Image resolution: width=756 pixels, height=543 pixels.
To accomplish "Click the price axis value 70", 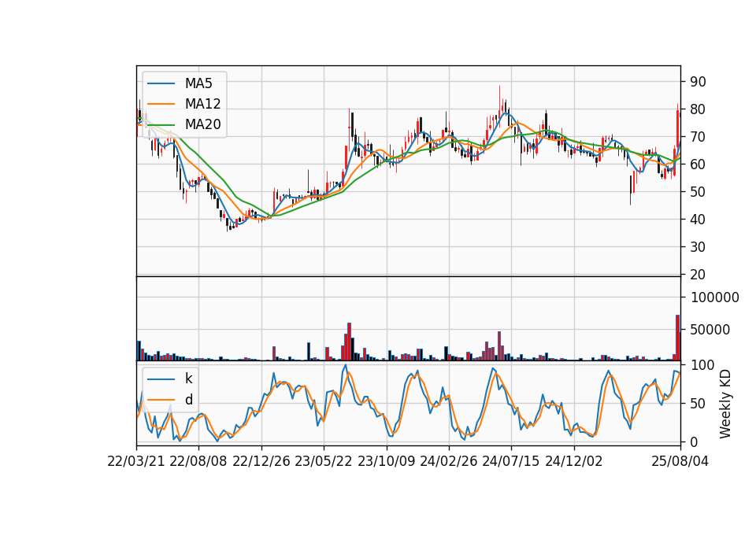I will point(699,137).
